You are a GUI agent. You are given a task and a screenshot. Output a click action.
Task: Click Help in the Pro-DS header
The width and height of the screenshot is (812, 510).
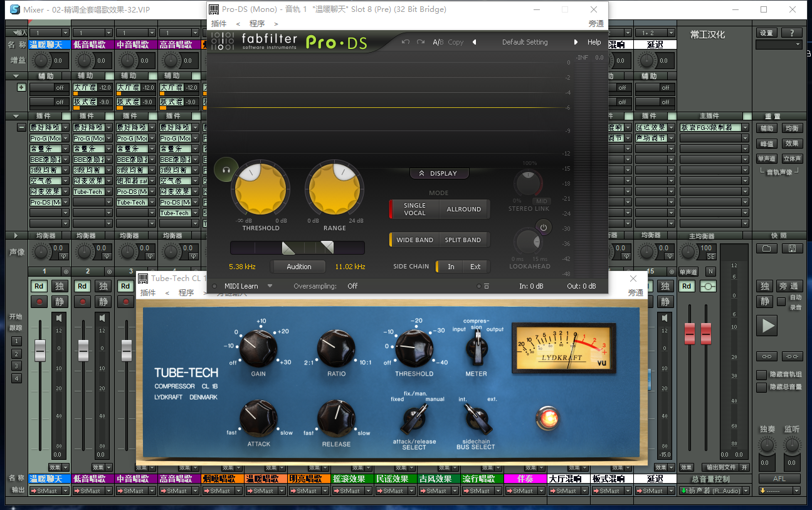594,42
